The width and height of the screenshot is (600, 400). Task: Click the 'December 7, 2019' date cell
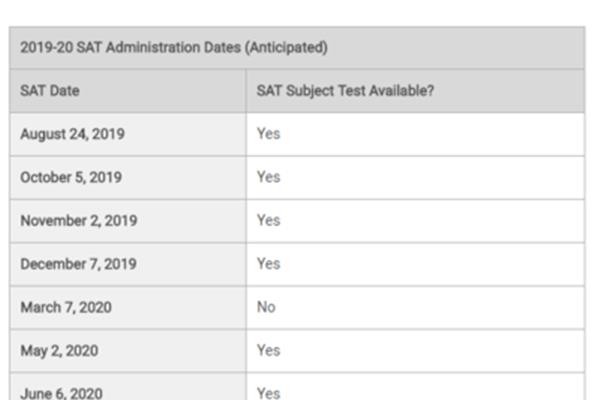click(78, 264)
